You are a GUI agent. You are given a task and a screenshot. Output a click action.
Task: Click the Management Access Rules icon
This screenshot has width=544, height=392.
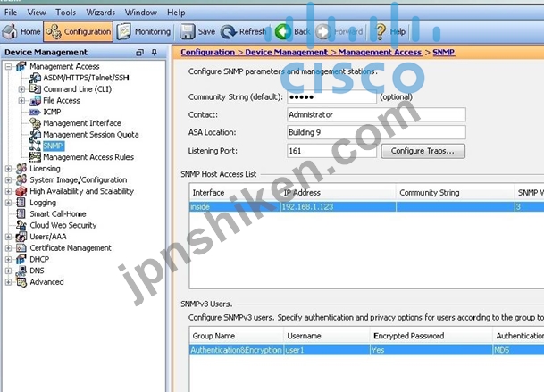(35, 157)
